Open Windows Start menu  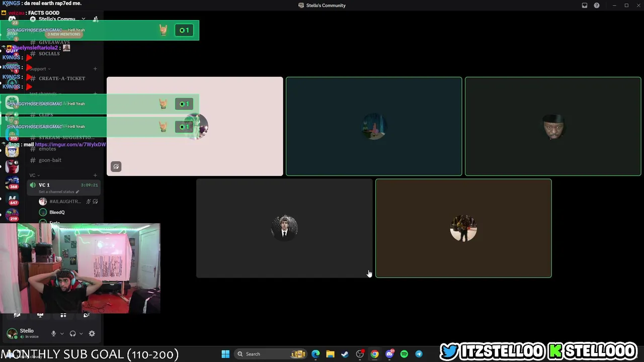tap(225, 354)
